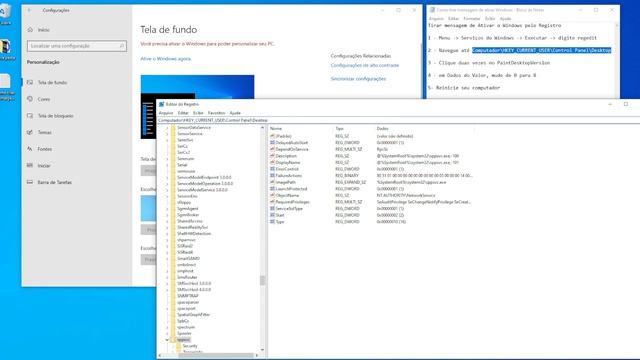This screenshot has height=360, width=640.
Task: Open Ajuda menu in Registry Editor
Action: 235,113
